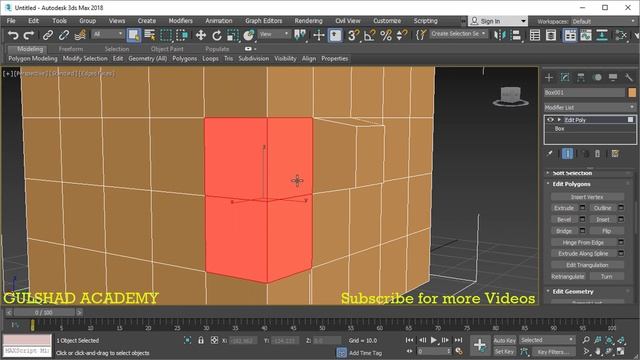The width and height of the screenshot is (640, 360).
Task: Open the Rendering menu
Action: [308, 21]
